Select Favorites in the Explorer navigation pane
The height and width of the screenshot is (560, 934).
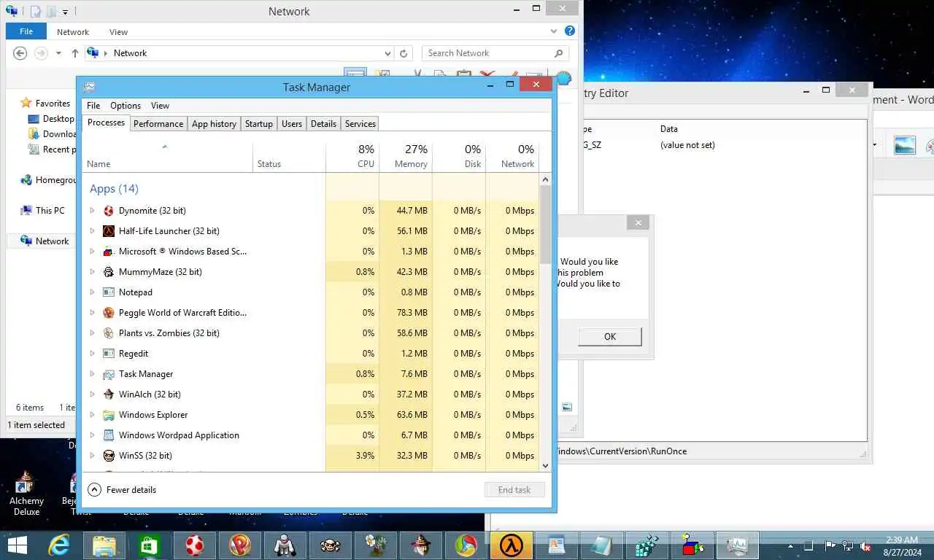(x=53, y=104)
